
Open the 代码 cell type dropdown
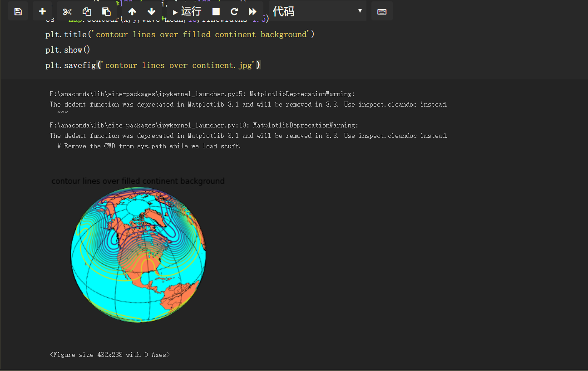(317, 11)
